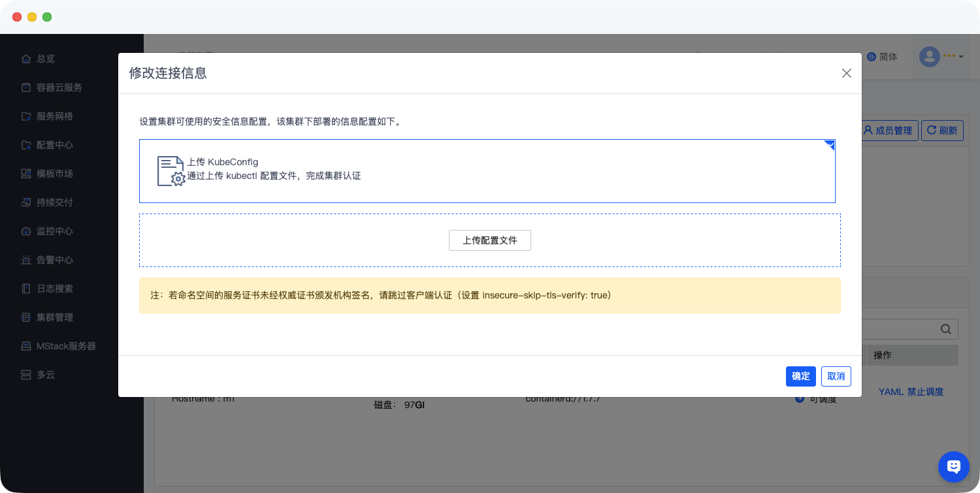
Task: Click the 模板市场 sidebar icon
Action: [26, 174]
